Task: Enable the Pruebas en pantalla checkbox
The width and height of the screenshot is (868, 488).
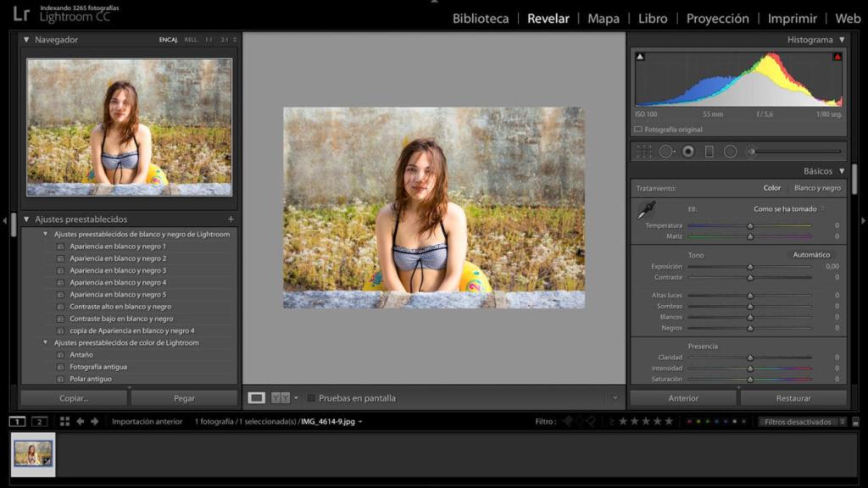Action: pyautogui.click(x=312, y=397)
